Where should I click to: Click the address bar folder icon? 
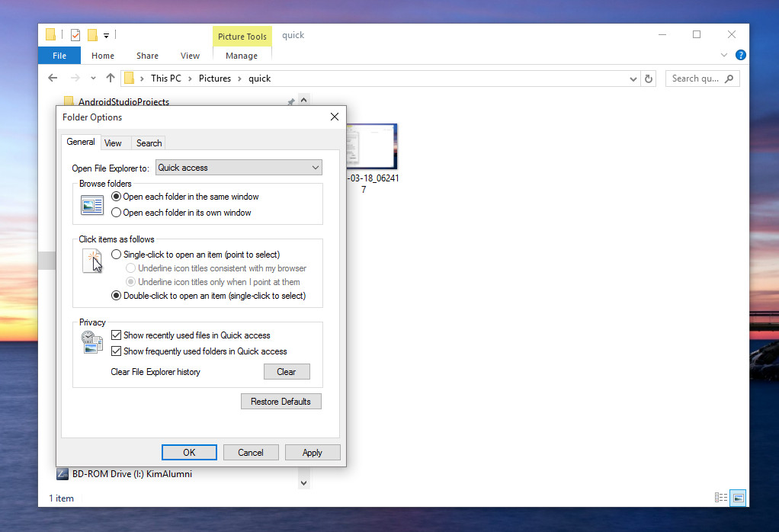pos(130,78)
